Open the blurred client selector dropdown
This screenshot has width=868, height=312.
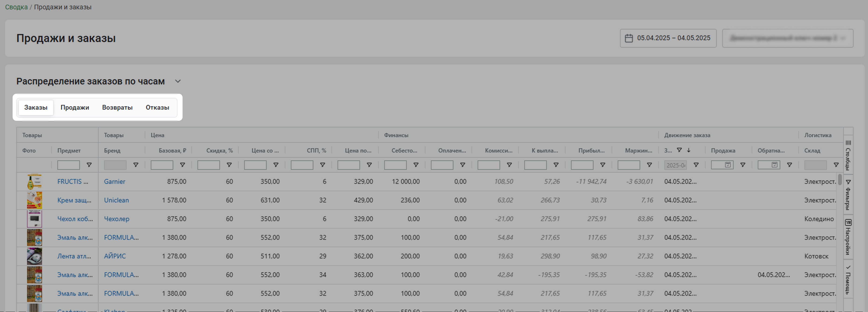tap(787, 38)
